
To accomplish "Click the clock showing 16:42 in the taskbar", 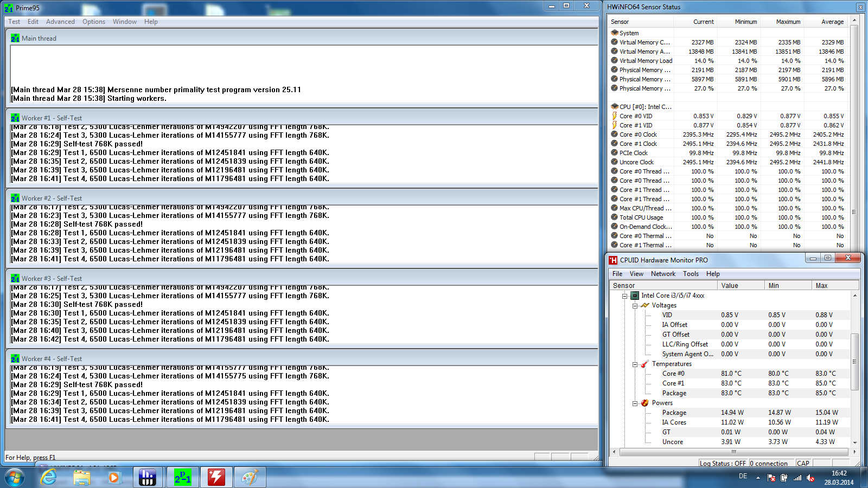I will point(839,473).
